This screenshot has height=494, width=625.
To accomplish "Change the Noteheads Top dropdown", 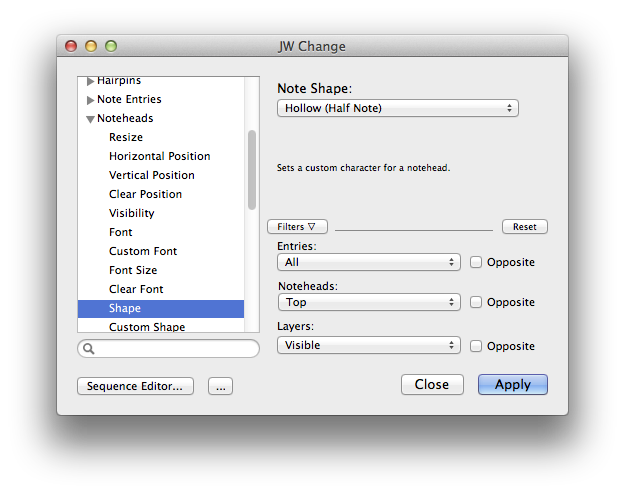I will pyautogui.click(x=368, y=302).
